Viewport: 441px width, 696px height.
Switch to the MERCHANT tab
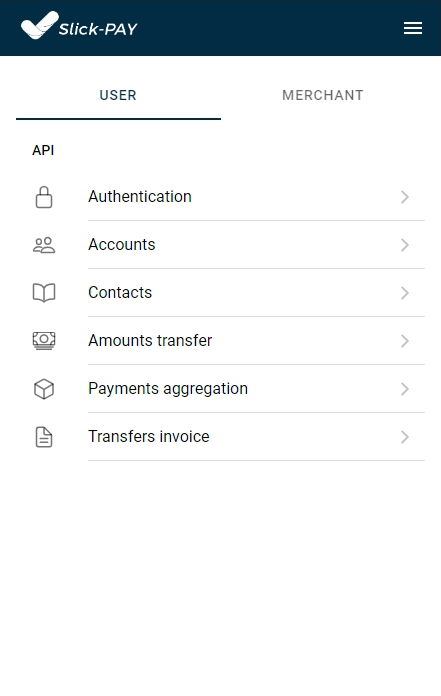pos(323,95)
